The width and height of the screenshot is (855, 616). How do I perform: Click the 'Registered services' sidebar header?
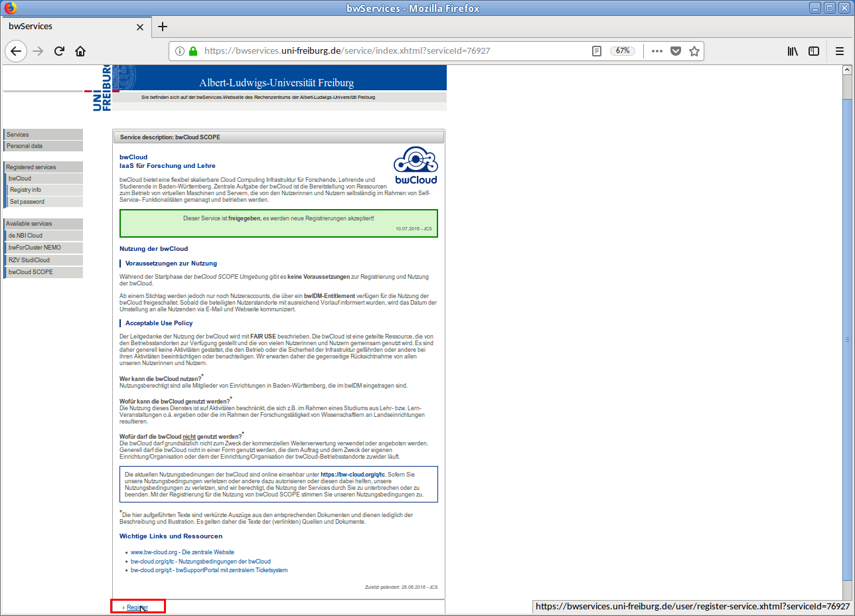pos(43,167)
